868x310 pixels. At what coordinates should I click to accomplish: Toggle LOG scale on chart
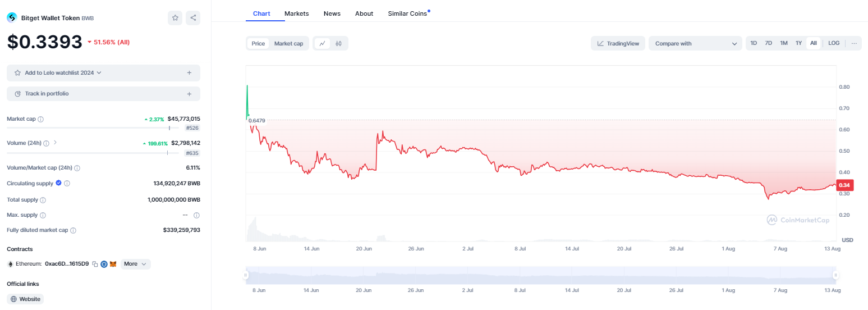834,43
